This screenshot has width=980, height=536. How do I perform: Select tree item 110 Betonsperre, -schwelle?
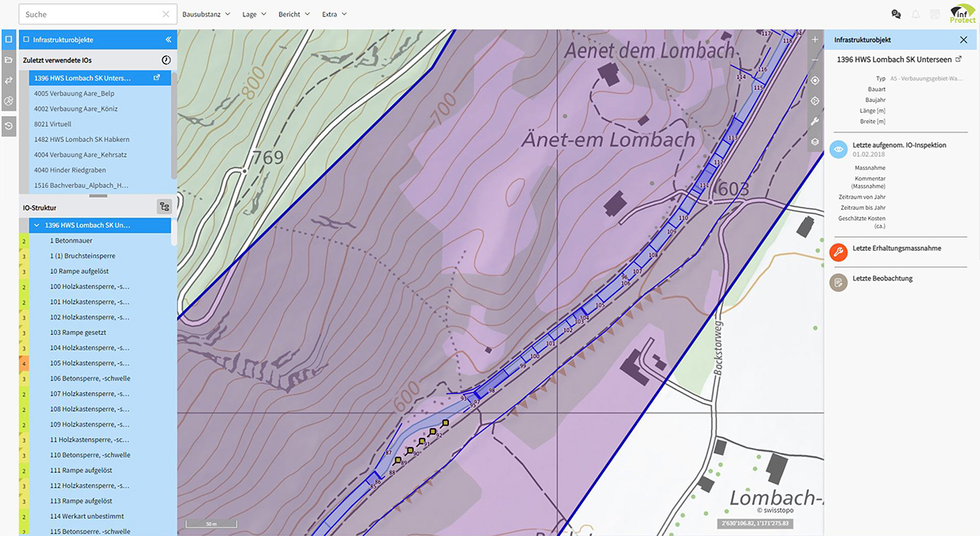100,455
